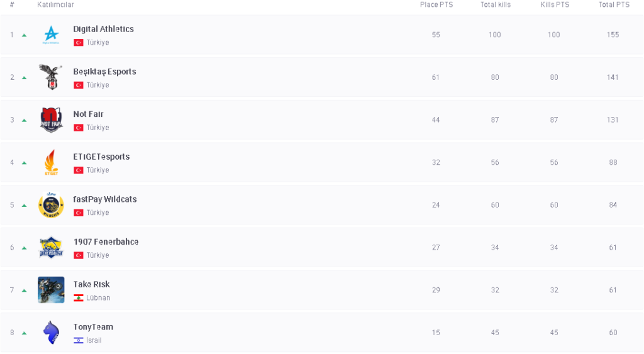644x354 pixels.
Task: Open the fastPay Wildcats team link
Action: [x=104, y=199]
